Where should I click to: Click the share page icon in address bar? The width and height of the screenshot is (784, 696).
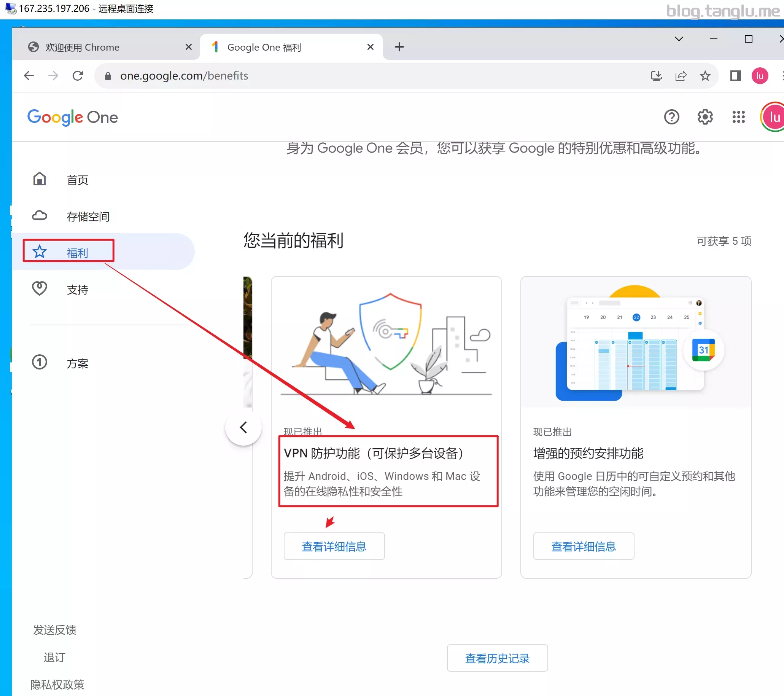[681, 76]
